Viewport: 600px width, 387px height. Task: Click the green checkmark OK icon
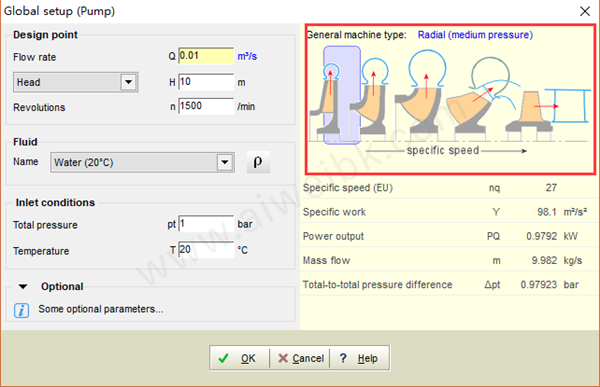coord(223,358)
